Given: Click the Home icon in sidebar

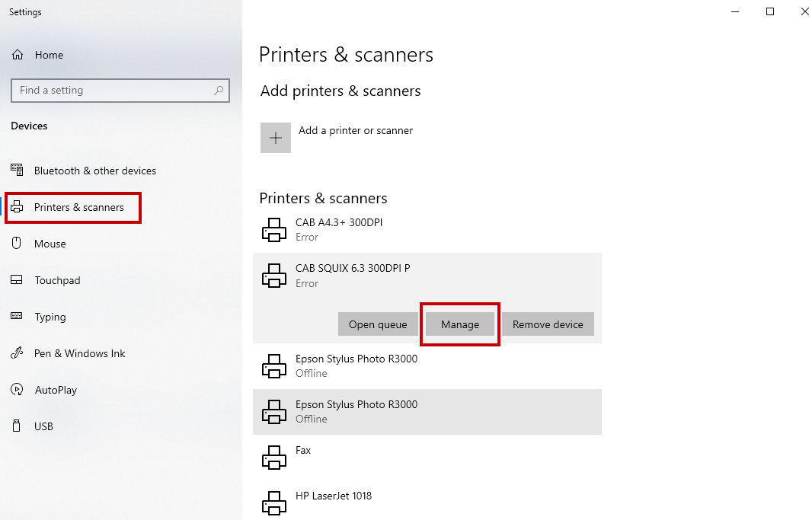Looking at the screenshot, I should tap(18, 55).
